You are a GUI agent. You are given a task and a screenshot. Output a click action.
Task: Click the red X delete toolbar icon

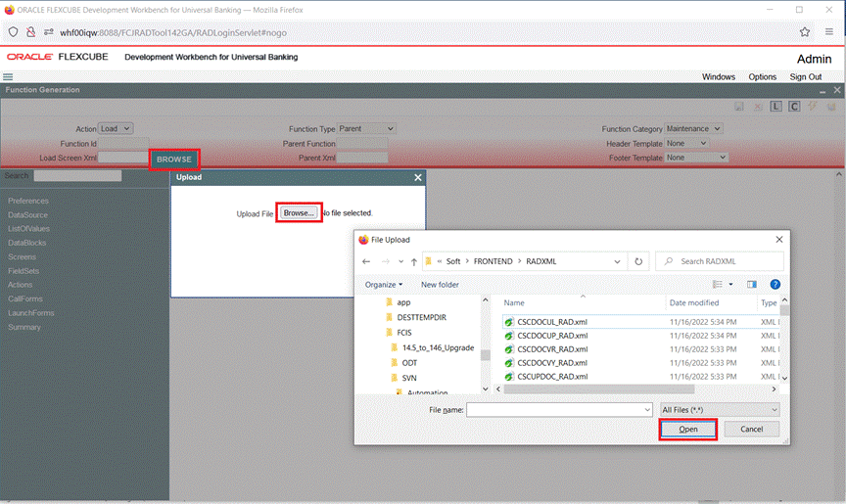(x=758, y=107)
